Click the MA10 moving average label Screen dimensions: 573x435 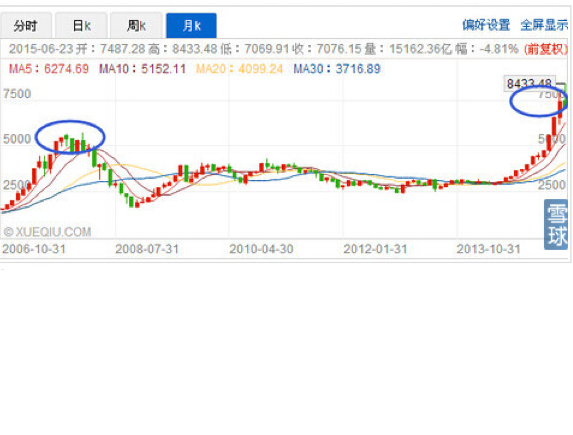(143, 68)
